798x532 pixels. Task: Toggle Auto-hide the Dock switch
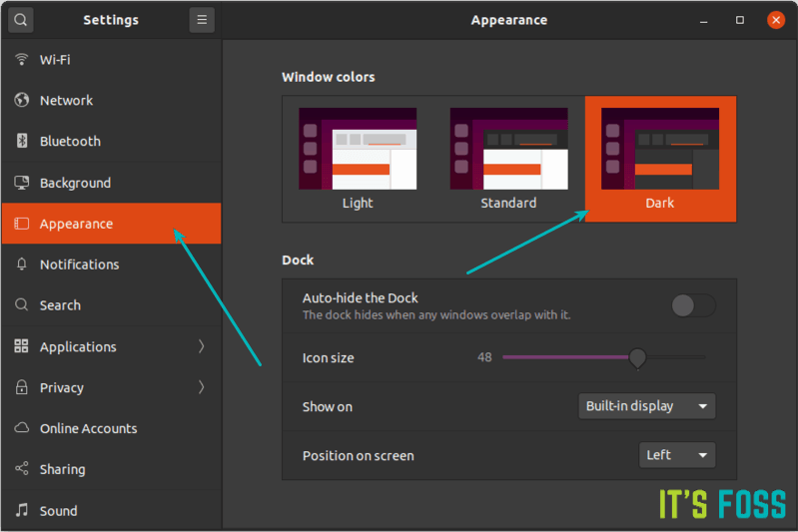coord(693,305)
